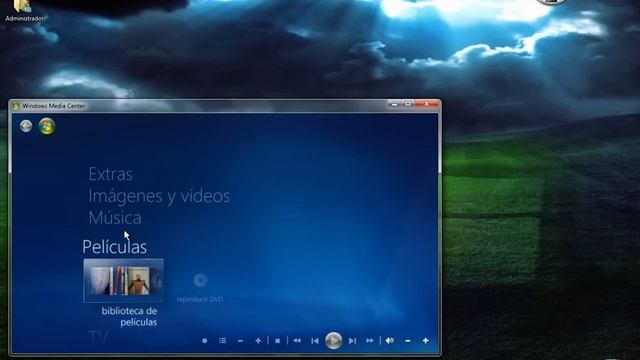Close the Windows Media Center window
This screenshot has height=360, width=640.
[427, 104]
